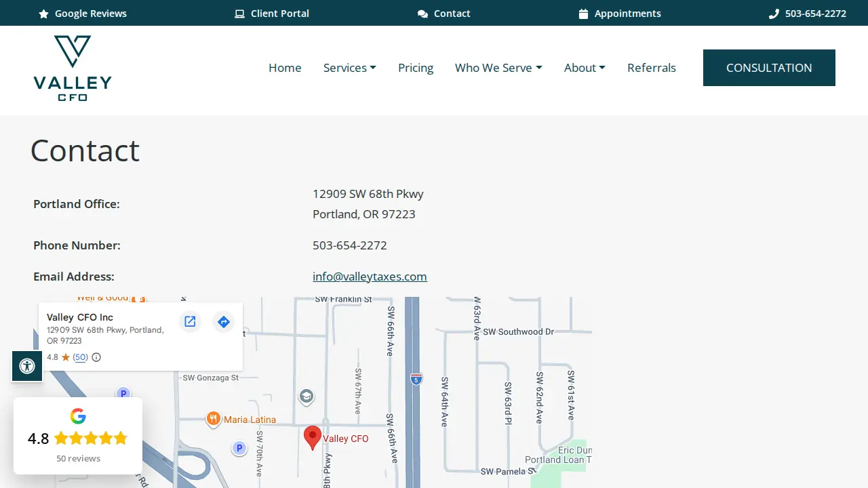Click the "Email Address:" label
Image resolution: width=868 pixels, height=488 pixels.
(74, 277)
